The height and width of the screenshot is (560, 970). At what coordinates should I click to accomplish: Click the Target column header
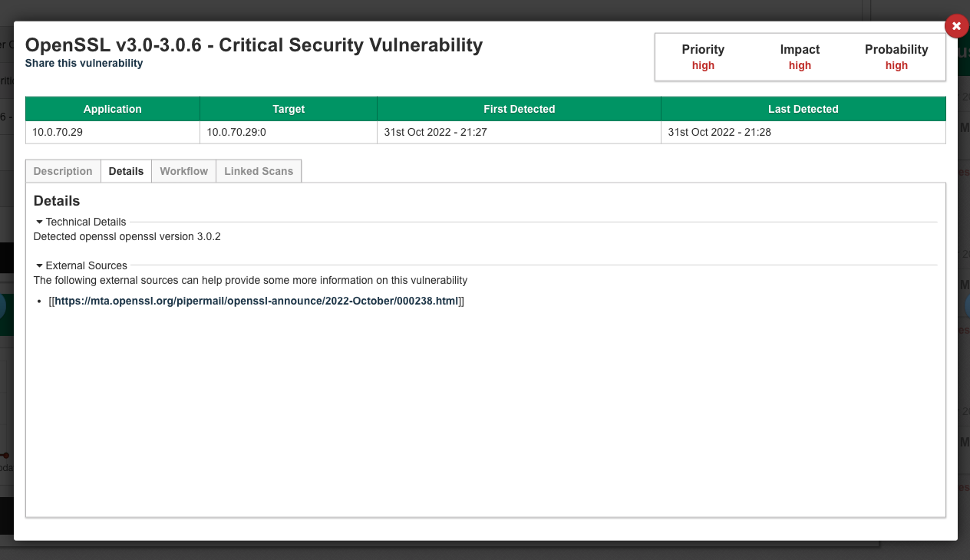289,109
